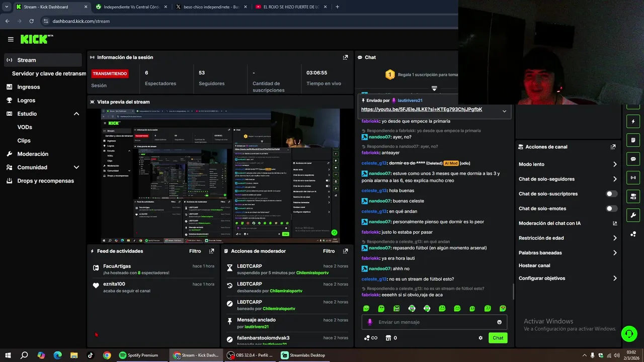
Task: Click the purple microphone icon in message box
Action: 370,322
